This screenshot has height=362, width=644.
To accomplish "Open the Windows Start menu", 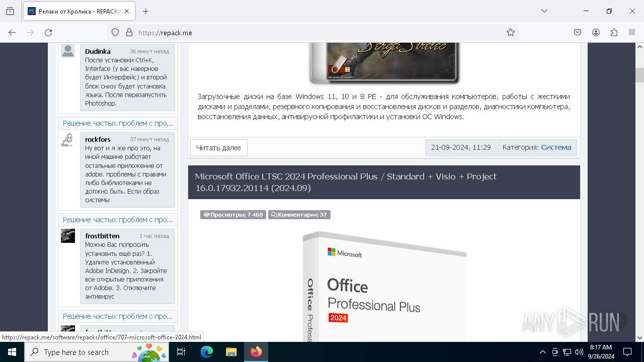I will (12, 352).
